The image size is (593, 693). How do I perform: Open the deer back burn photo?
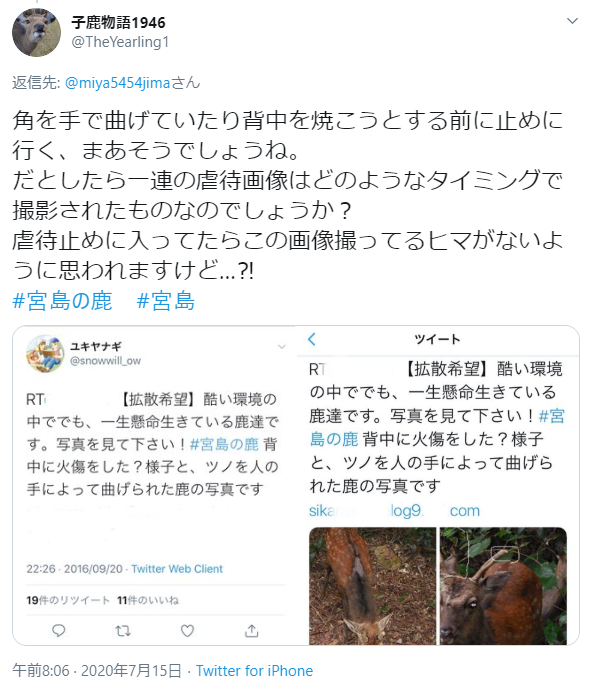pos(373,586)
